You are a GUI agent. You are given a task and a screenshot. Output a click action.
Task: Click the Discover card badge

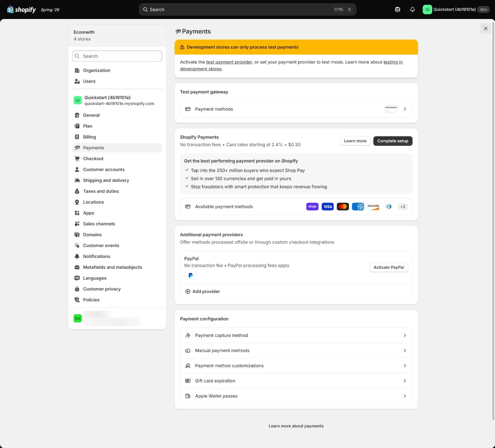tap(373, 207)
